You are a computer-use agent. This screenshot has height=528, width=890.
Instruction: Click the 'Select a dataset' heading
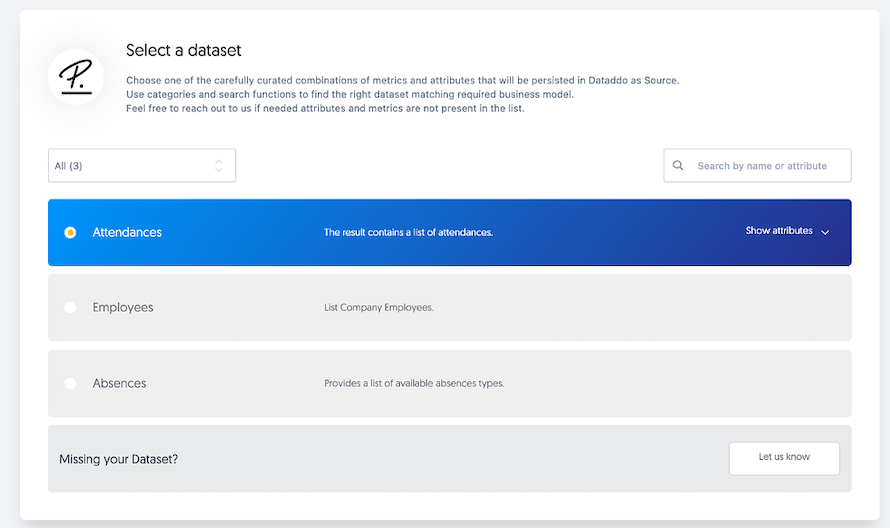[183, 50]
